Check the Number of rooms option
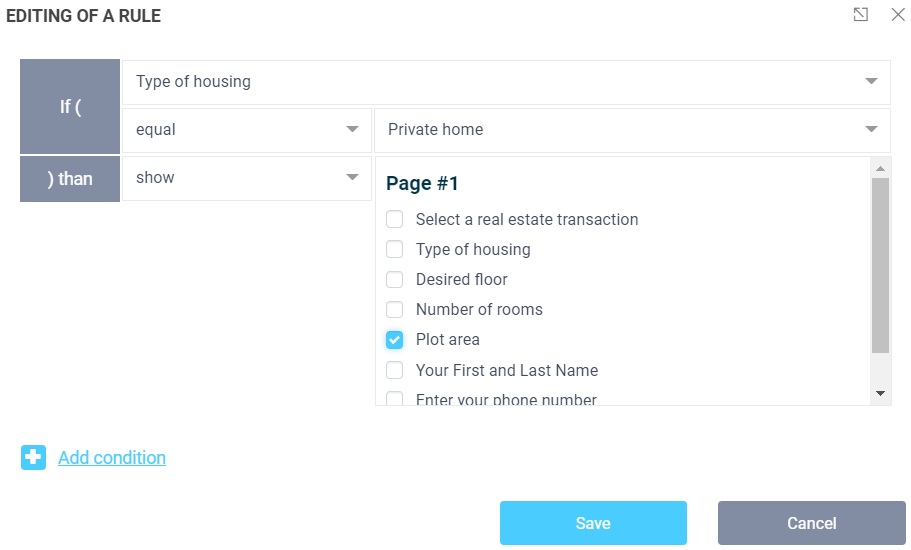 [395, 310]
